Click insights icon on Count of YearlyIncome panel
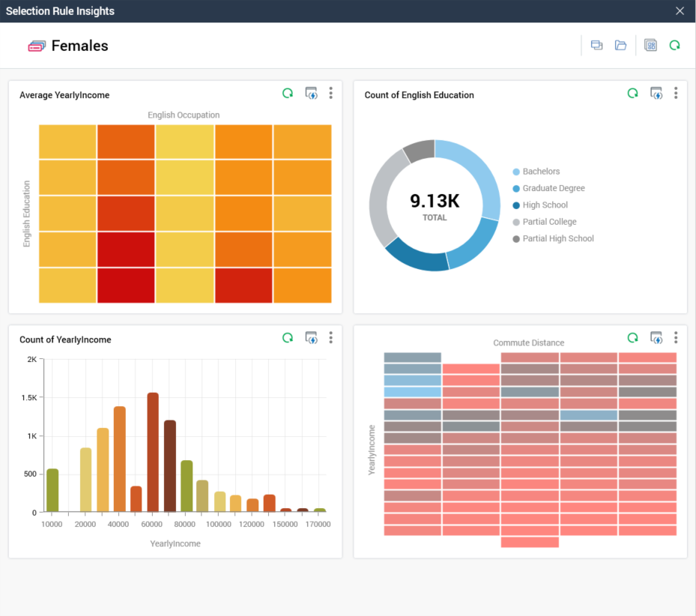696x616 pixels. pos(311,338)
